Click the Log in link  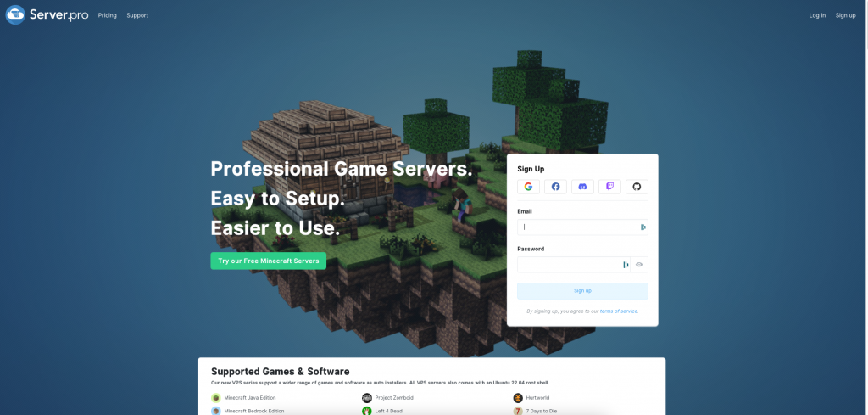[817, 15]
